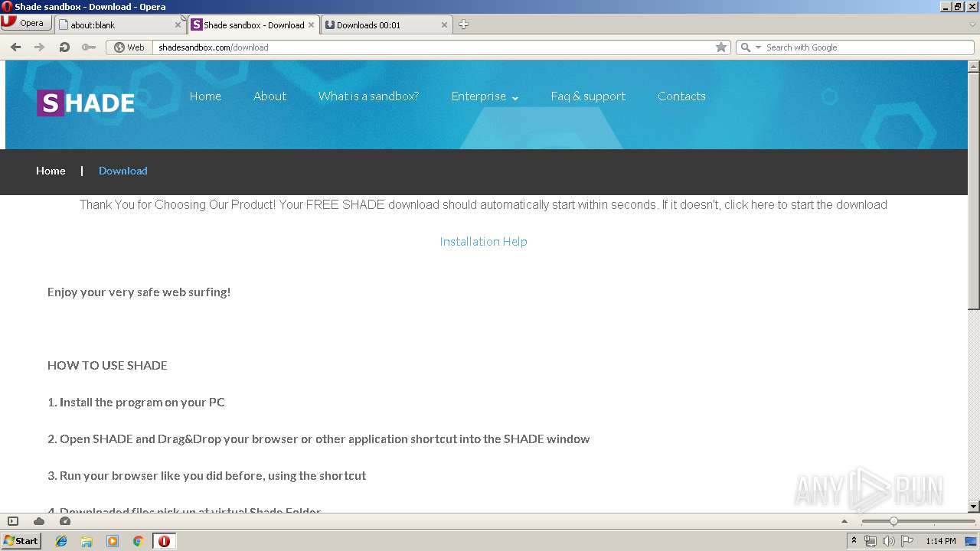Open a new tab with plus button
The width and height of the screenshot is (980, 551).
(463, 24)
